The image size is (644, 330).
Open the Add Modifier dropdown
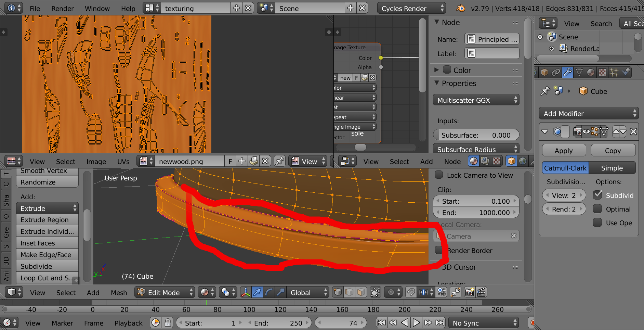(x=589, y=113)
